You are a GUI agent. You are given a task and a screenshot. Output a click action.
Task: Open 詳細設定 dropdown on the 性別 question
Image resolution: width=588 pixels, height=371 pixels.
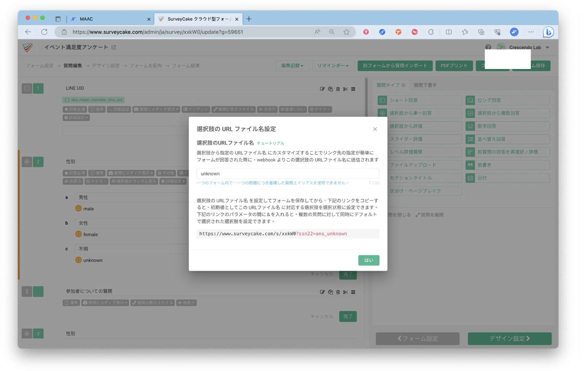tap(173, 181)
